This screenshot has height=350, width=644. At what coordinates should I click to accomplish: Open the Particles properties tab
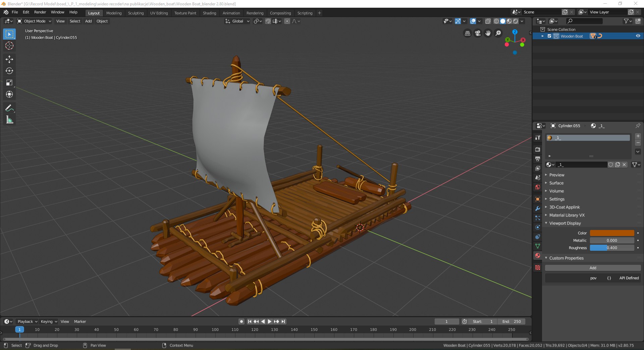538,218
